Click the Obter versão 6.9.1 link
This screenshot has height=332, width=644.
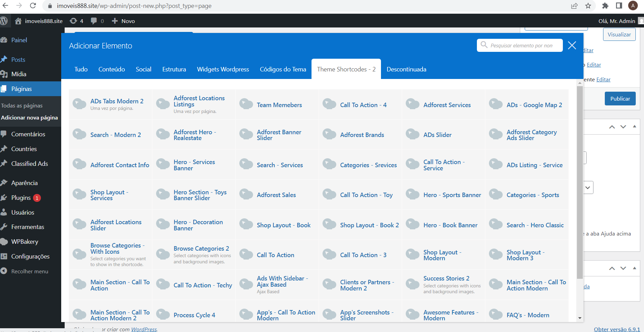tap(617, 329)
